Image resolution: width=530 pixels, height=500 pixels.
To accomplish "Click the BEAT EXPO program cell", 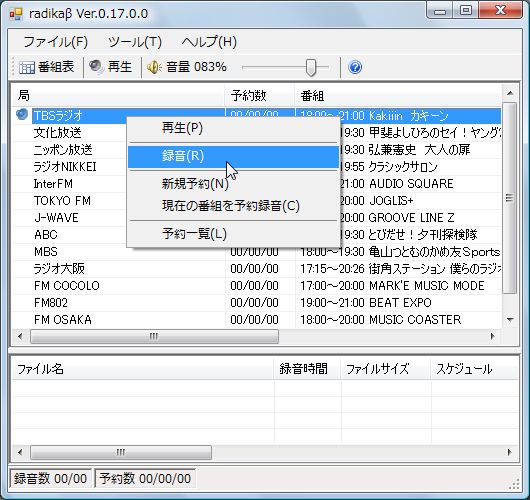I will (399, 303).
